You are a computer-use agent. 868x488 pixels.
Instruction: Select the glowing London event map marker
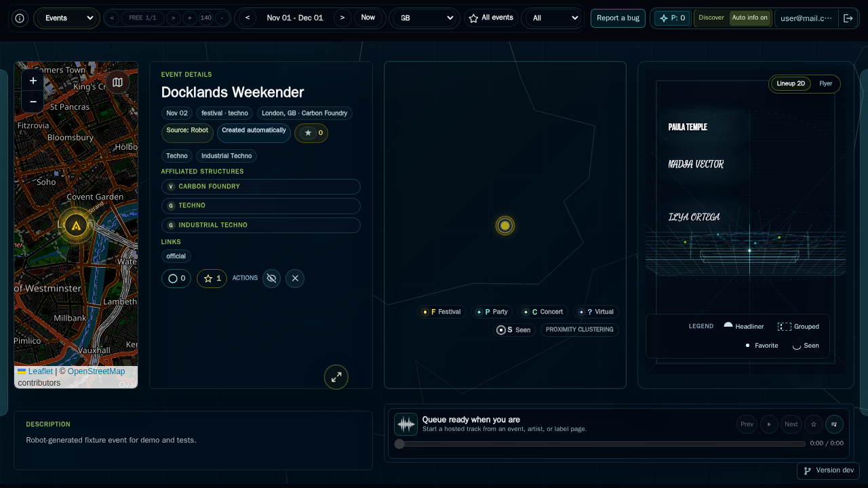[x=76, y=225]
